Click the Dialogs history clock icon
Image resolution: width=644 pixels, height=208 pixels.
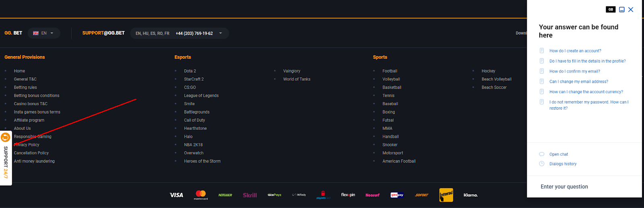542,164
